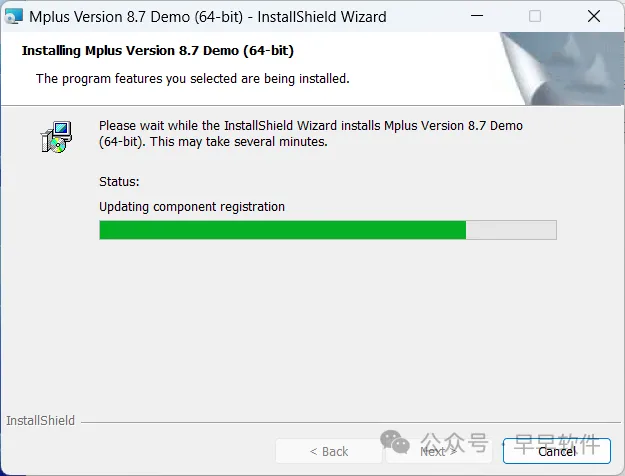Click the computer and CD setup icon
625x476 pixels.
coord(56,137)
